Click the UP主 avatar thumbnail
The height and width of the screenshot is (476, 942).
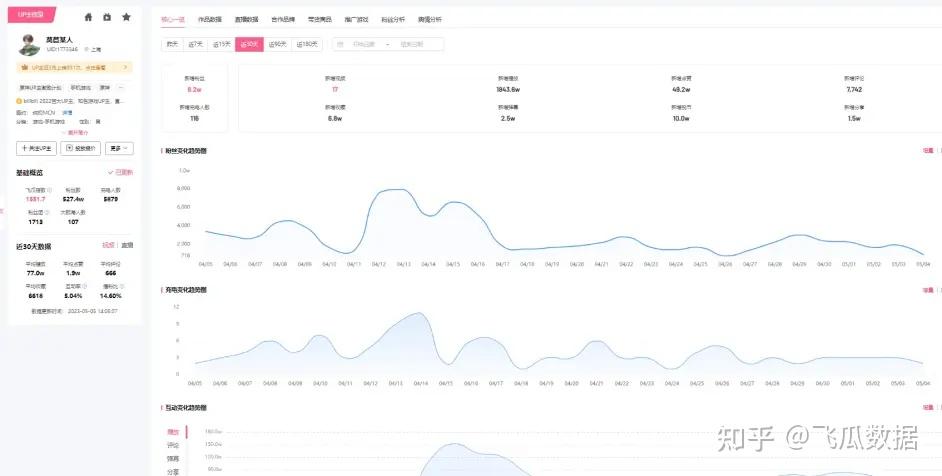(29, 44)
